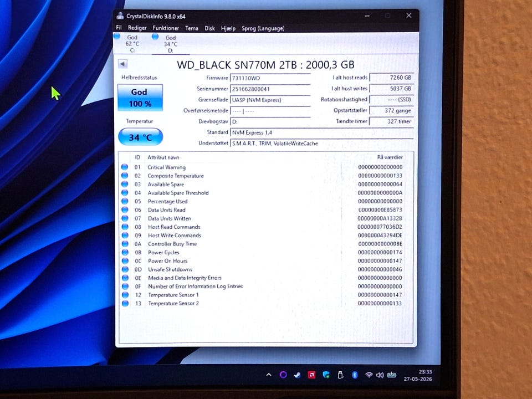Screen dimensions: 532x399
Task: Click the status dot for Available Spare row 03
Action: pos(125,184)
